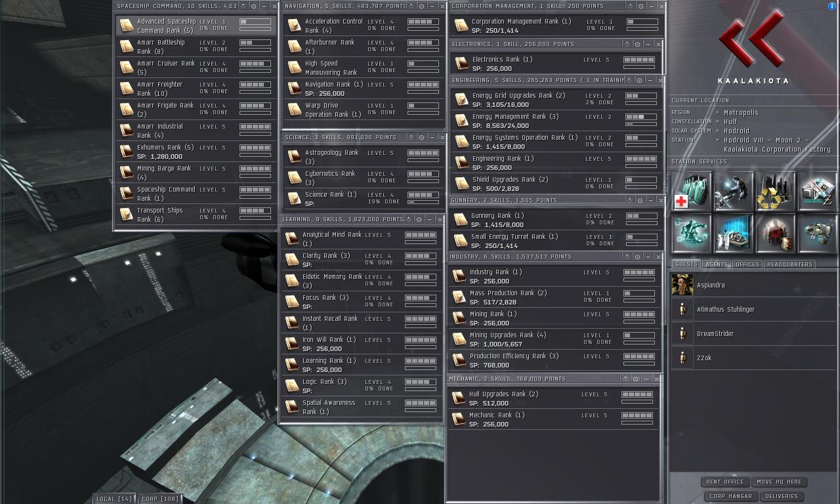
Task: Select the Astrogeology skill row
Action: click(364, 157)
